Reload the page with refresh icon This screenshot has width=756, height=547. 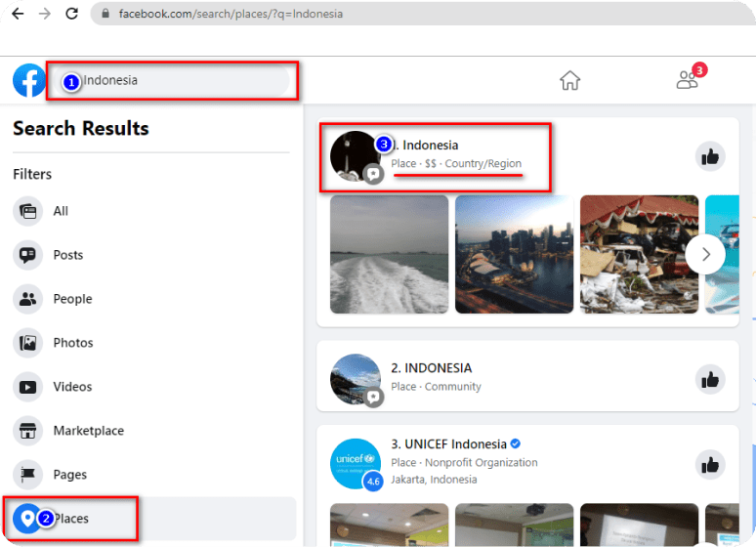[72, 14]
